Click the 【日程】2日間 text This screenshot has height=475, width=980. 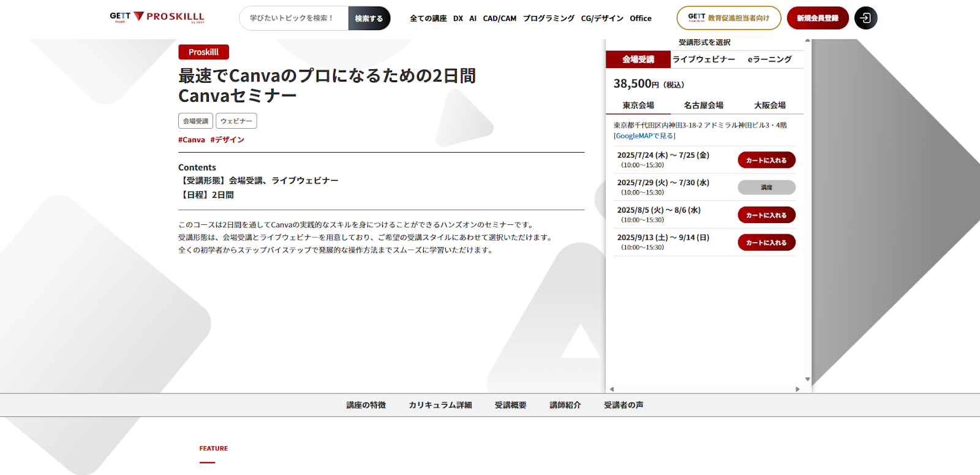[206, 195]
